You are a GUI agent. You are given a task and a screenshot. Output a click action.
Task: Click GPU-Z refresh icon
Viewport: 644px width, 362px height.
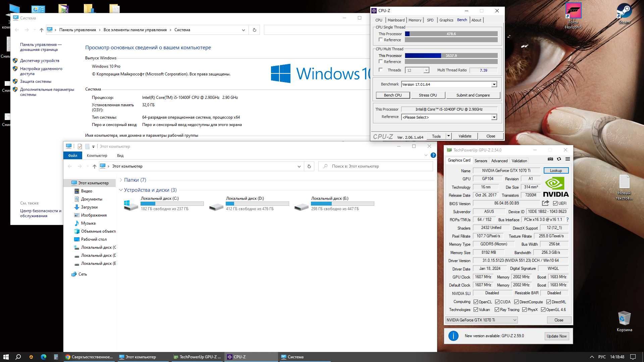[x=559, y=159]
